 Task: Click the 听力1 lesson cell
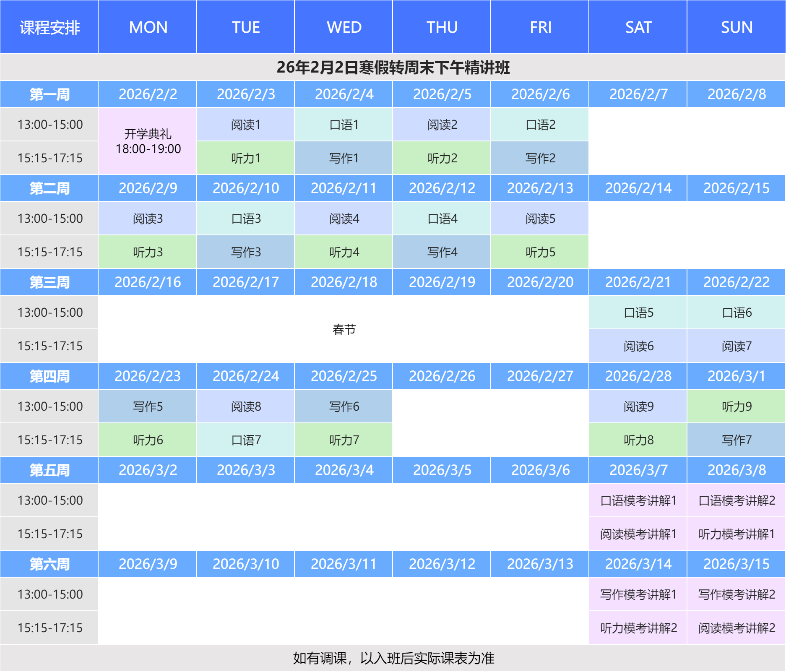[x=246, y=158]
